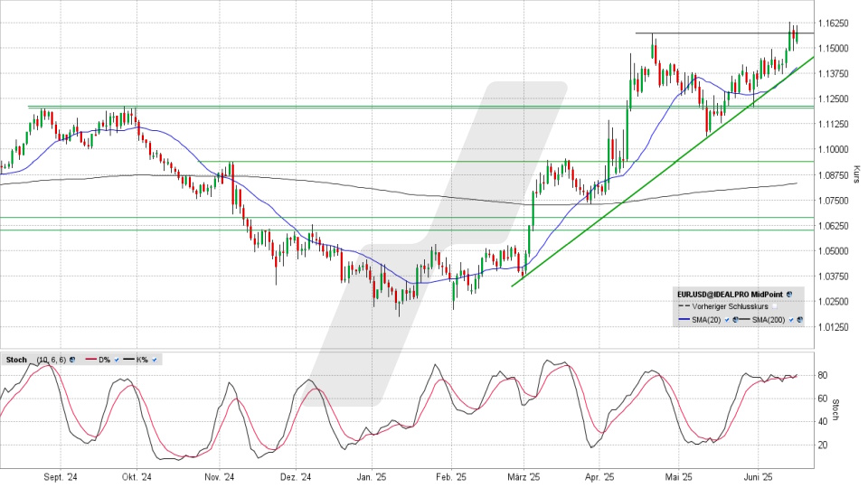Toggle the D% line checkbox

(117, 360)
